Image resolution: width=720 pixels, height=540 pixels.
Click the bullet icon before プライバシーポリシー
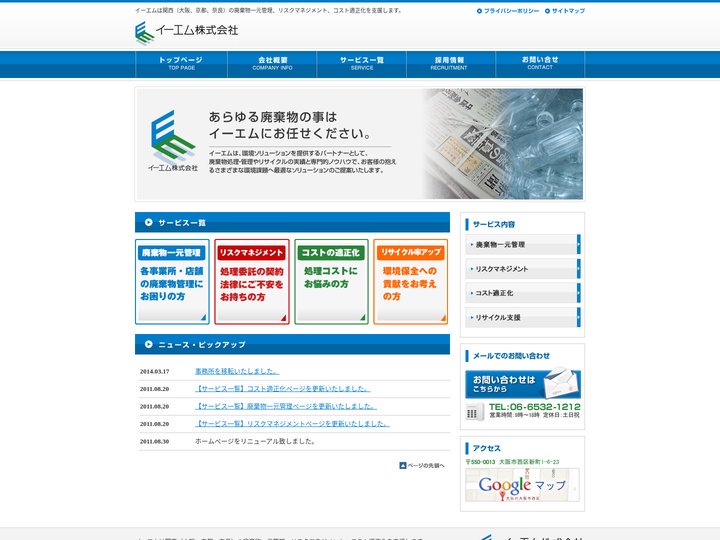coord(479,11)
